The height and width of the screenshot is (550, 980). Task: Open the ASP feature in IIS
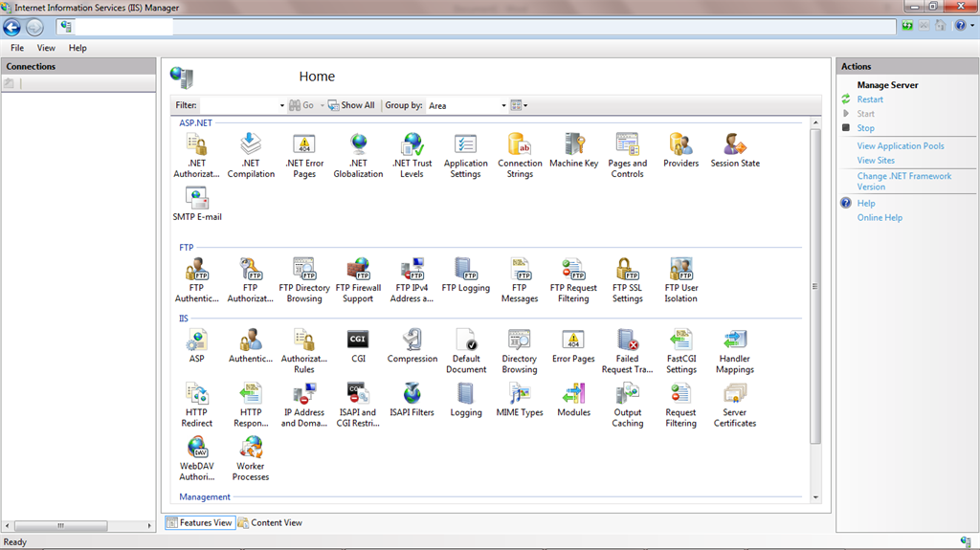pos(196,345)
